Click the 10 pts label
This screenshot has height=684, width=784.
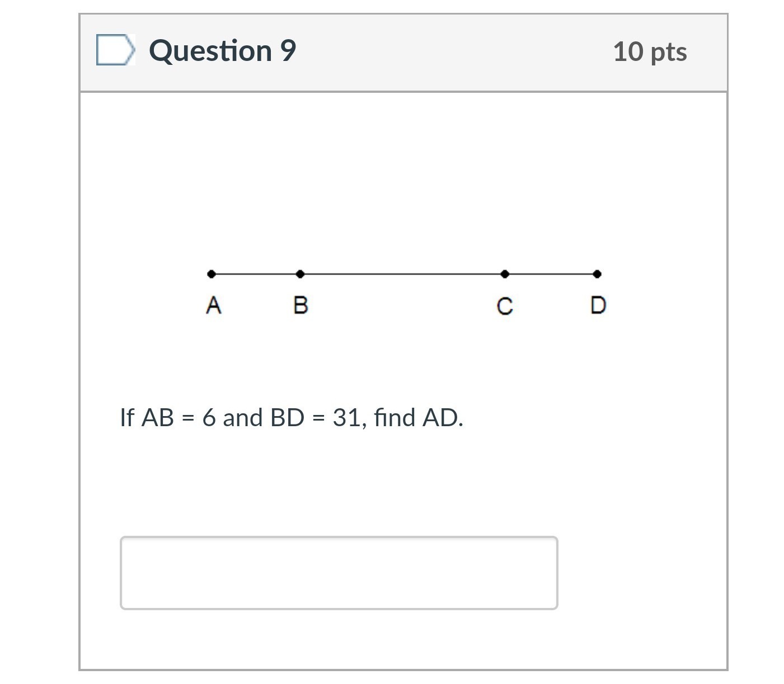tap(650, 51)
